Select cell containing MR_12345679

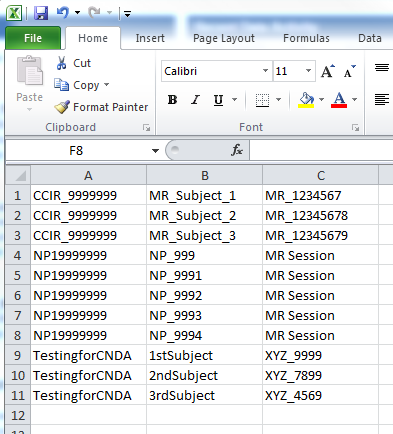(x=320, y=235)
